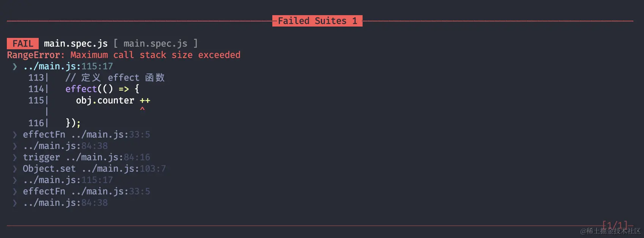Click the bracketed main.spec.js path
Screen dimensions: 644x238
(x=156, y=44)
